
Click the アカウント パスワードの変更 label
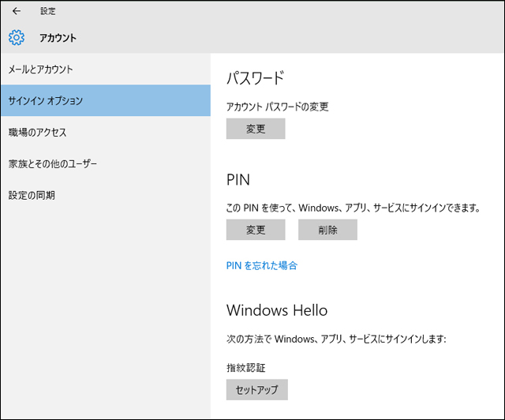point(277,107)
